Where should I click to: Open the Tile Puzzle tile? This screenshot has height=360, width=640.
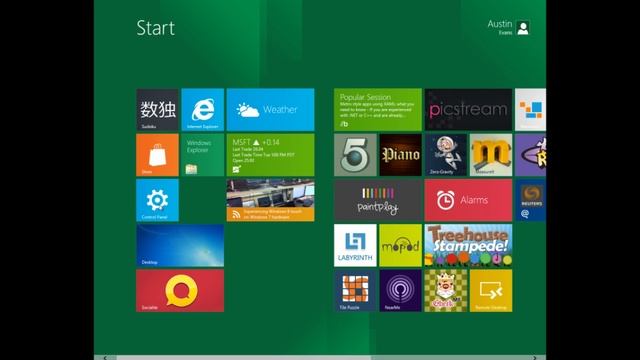pos(355,291)
